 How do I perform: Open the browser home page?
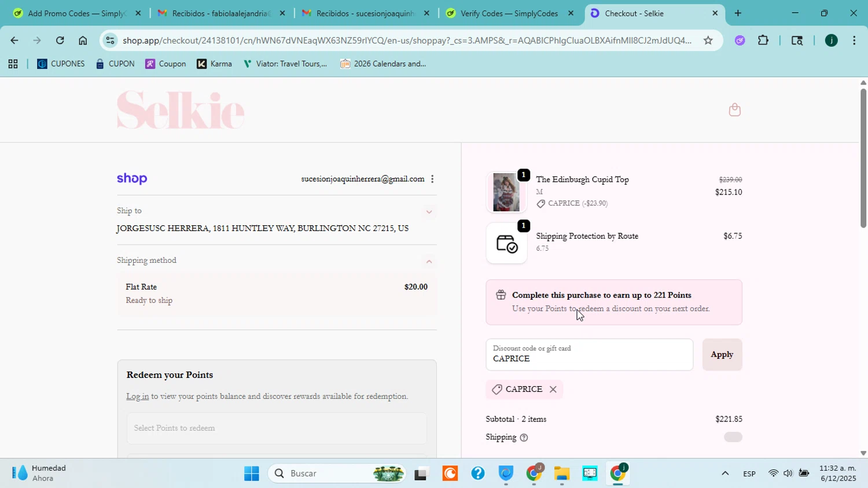click(83, 41)
